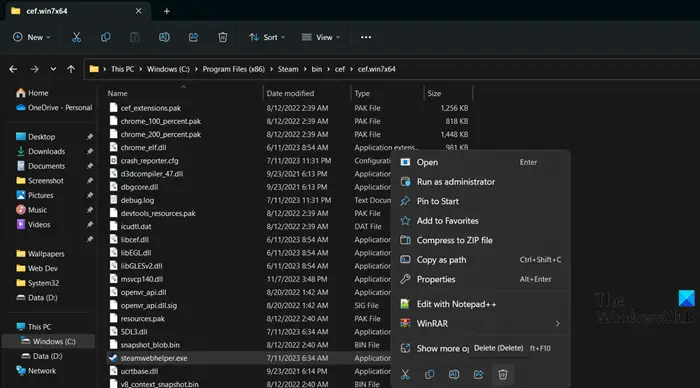Click the Delete trash icon in the context menu
The image size is (700, 388).
pos(503,375)
